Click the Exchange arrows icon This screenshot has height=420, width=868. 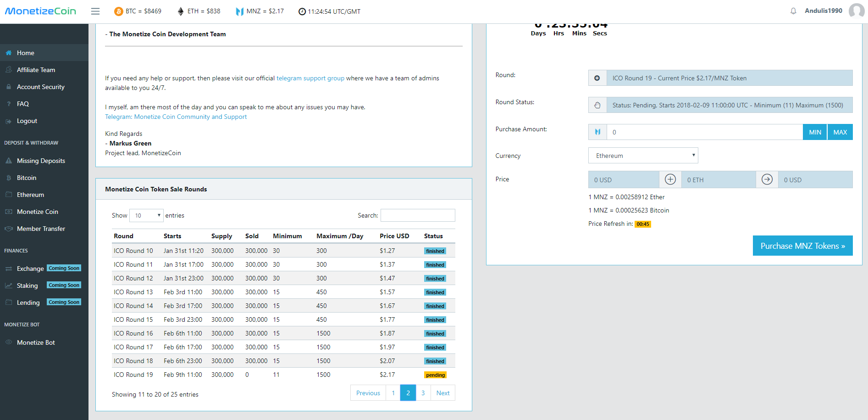coord(9,269)
